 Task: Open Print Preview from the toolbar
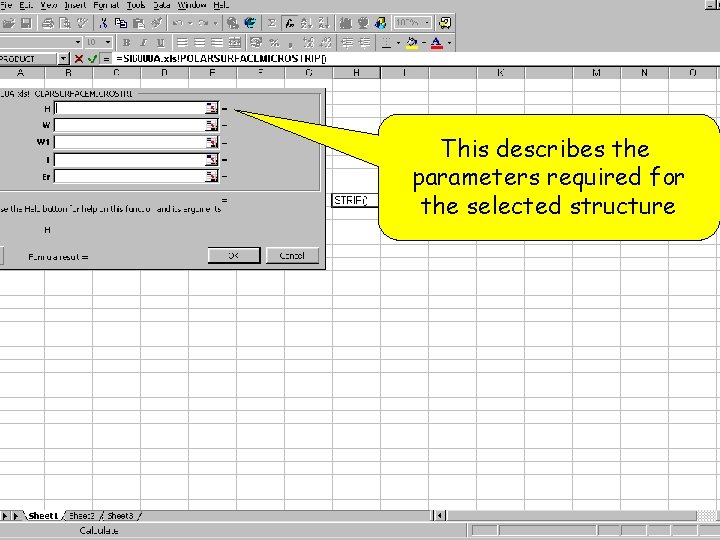pyautogui.click(x=65, y=23)
